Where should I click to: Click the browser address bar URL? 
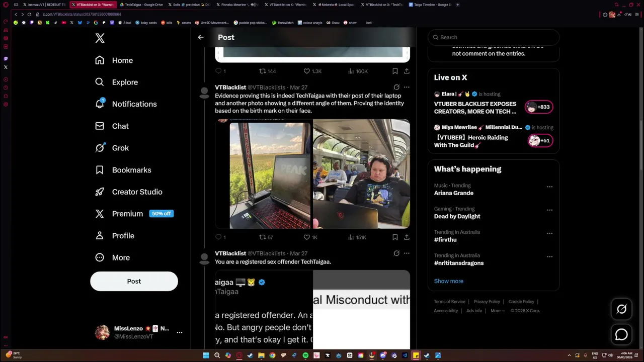pos(82,14)
